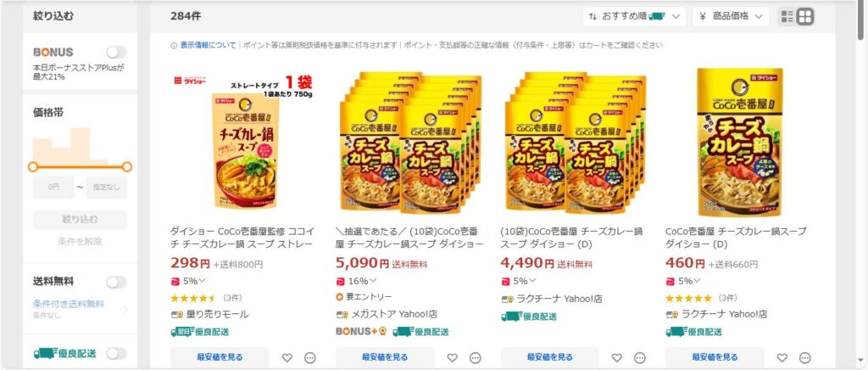
Task: Open 条件付き送料無料 condition options
Action: [x=80, y=309]
